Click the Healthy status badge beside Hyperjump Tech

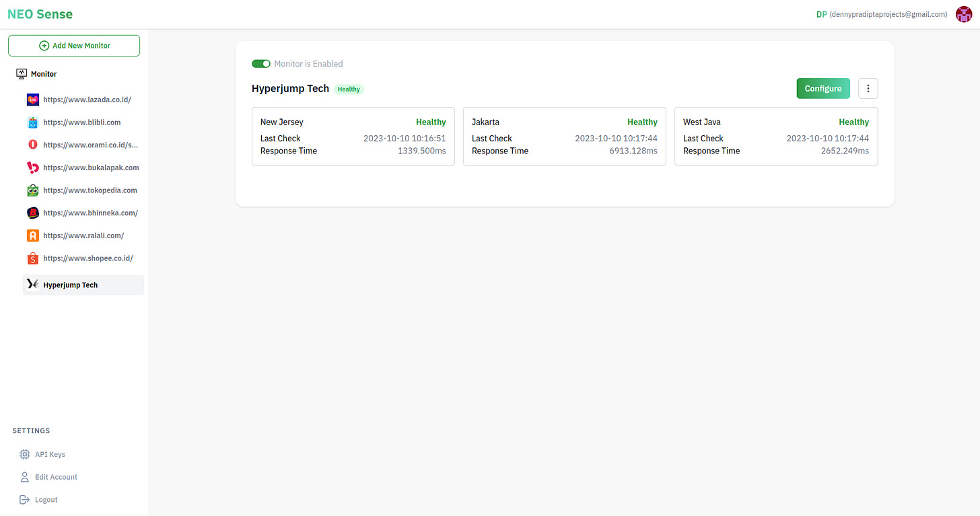pos(348,89)
